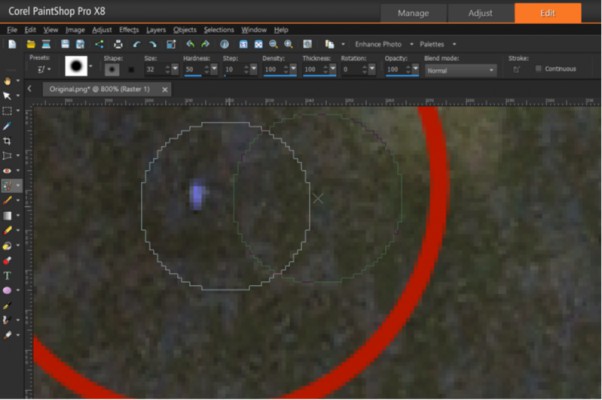
Task: Open the Layers menu
Action: click(x=156, y=30)
